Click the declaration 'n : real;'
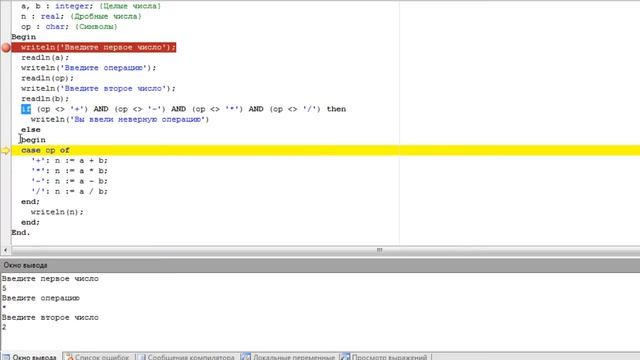 42,16
